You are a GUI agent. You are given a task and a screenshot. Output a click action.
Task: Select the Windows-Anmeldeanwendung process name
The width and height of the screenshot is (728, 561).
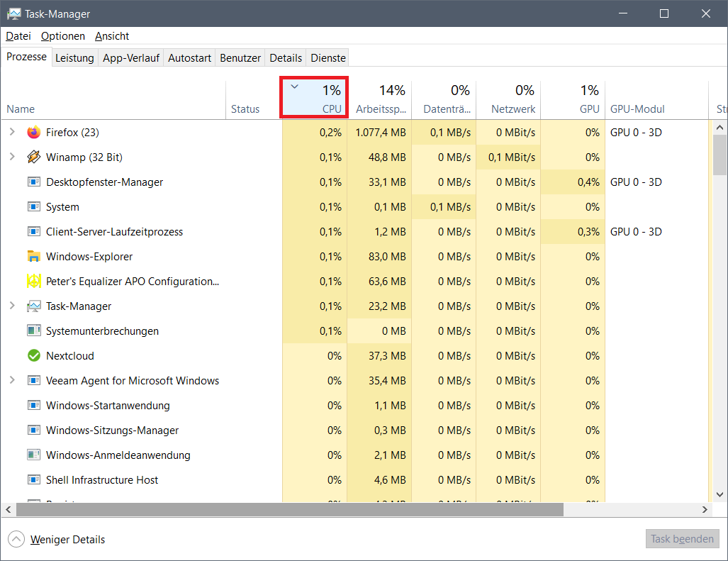118,455
